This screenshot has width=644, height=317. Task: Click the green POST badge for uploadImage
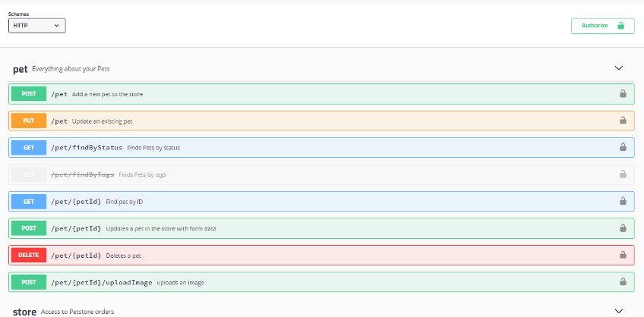click(x=29, y=282)
